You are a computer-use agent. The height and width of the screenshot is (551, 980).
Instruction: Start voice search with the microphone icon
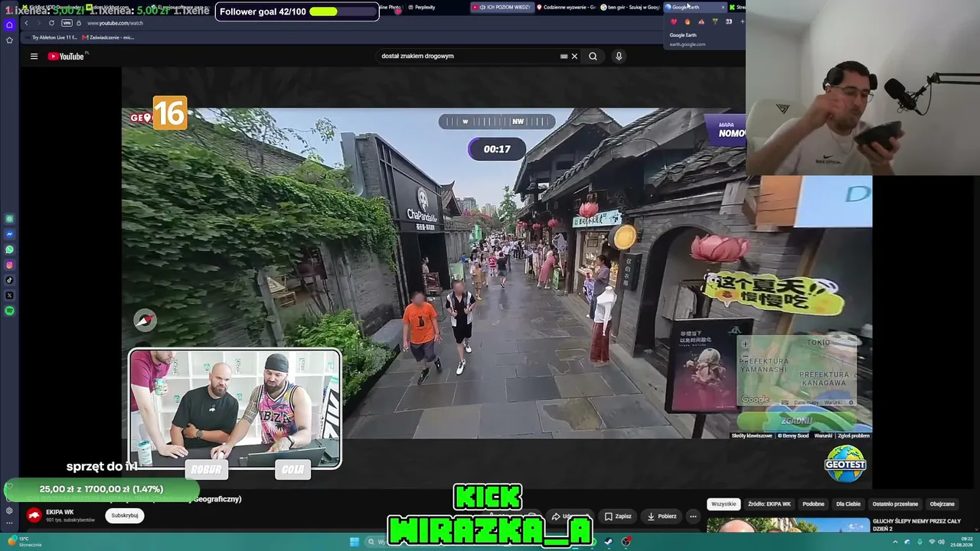(619, 56)
